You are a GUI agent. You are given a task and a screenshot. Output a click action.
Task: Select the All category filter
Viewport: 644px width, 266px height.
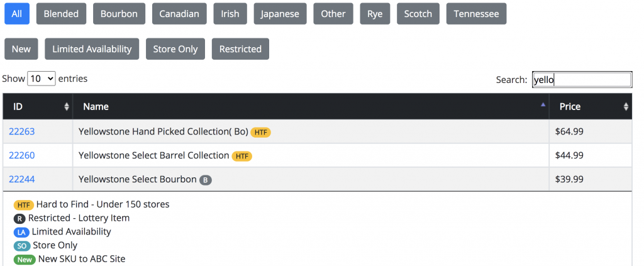(x=17, y=14)
